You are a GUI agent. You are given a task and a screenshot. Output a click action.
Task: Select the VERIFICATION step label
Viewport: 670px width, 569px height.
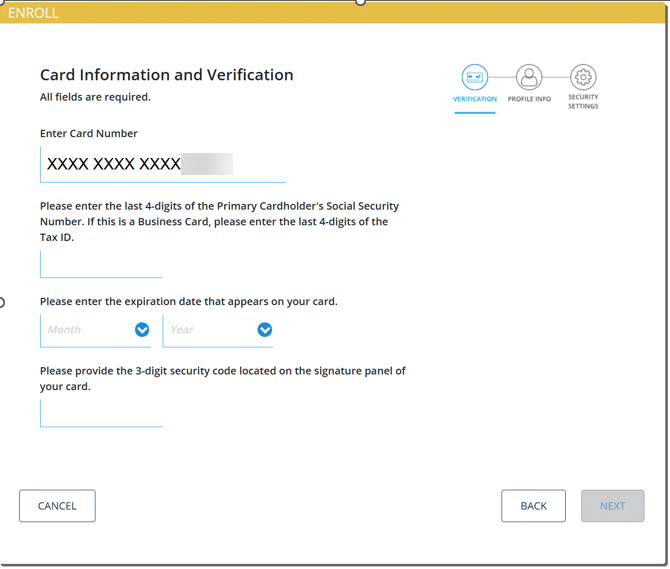(475, 99)
